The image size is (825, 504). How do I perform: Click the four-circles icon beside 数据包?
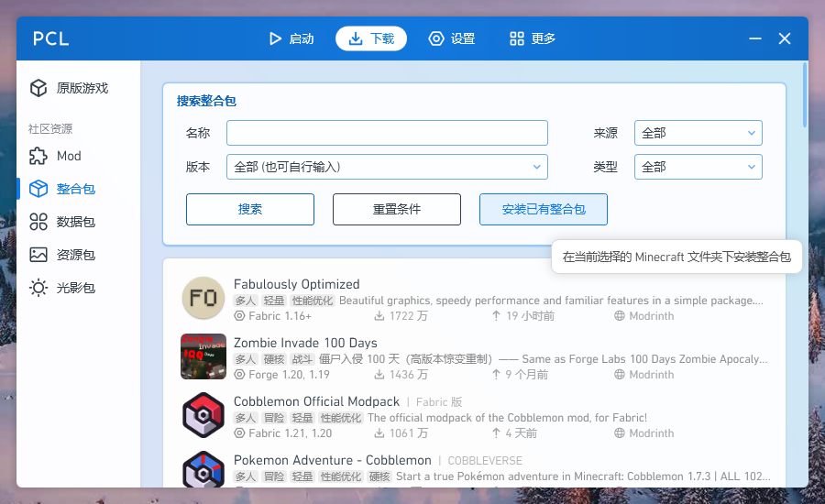(38, 222)
